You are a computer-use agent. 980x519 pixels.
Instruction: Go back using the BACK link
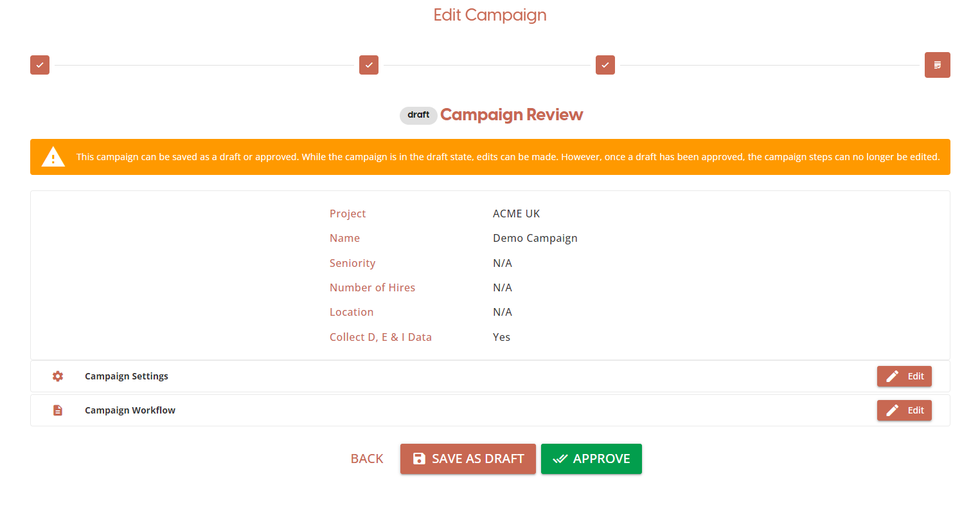tap(367, 459)
